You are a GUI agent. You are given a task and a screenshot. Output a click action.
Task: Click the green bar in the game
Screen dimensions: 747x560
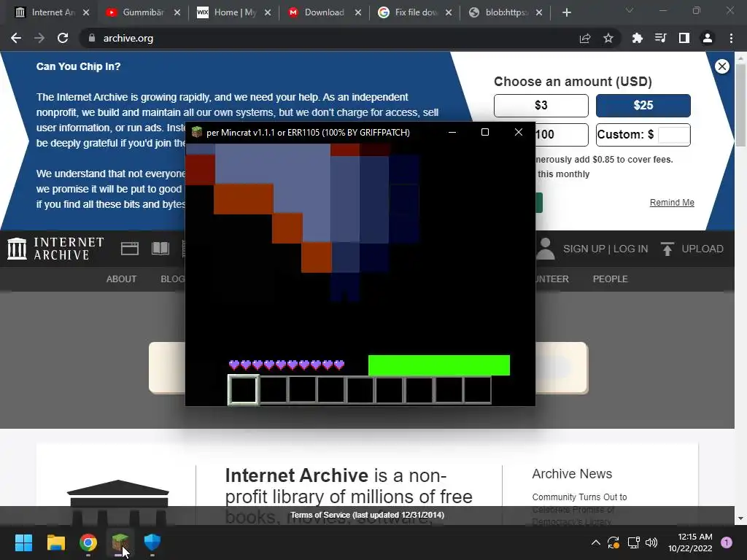(438, 365)
